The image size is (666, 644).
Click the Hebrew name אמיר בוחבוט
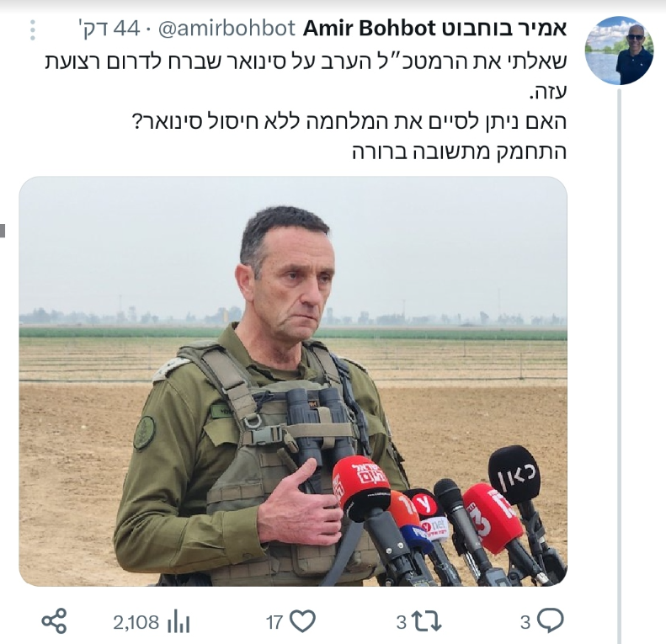(503, 29)
